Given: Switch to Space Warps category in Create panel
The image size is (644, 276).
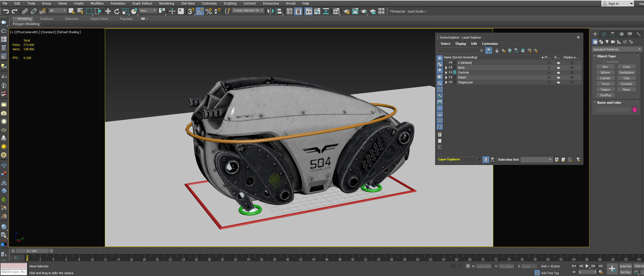Looking at the screenshot, I should (x=625, y=42).
